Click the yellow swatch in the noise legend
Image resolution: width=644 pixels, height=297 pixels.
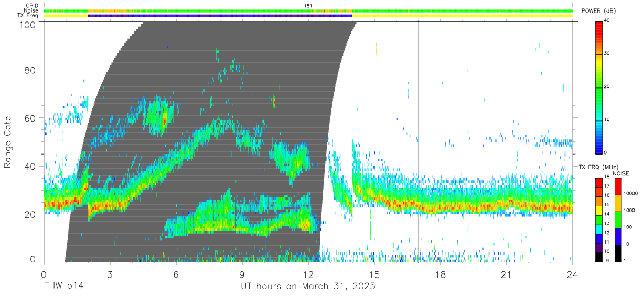[x=617, y=203]
